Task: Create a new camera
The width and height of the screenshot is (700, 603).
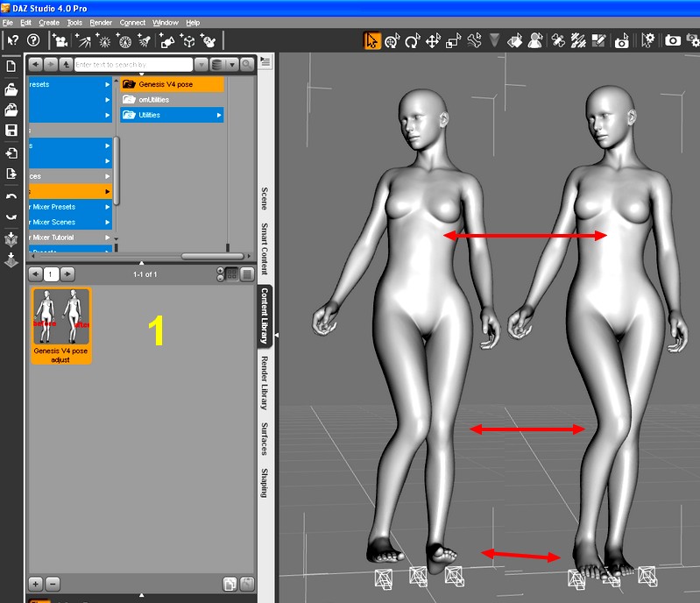Action: pos(60,40)
